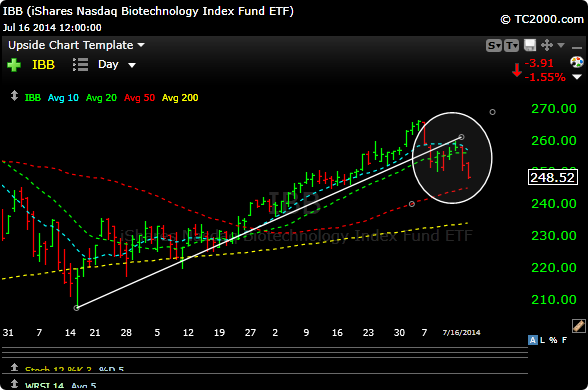Click the handle on the red Avg 50 line
Viewport: 588px width, 390px height.
412,204
